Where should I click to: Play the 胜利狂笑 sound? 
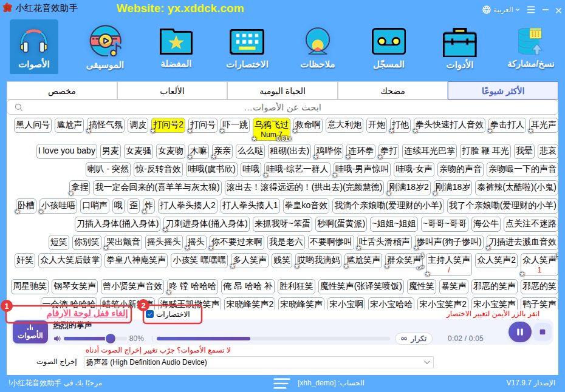tap(296, 286)
